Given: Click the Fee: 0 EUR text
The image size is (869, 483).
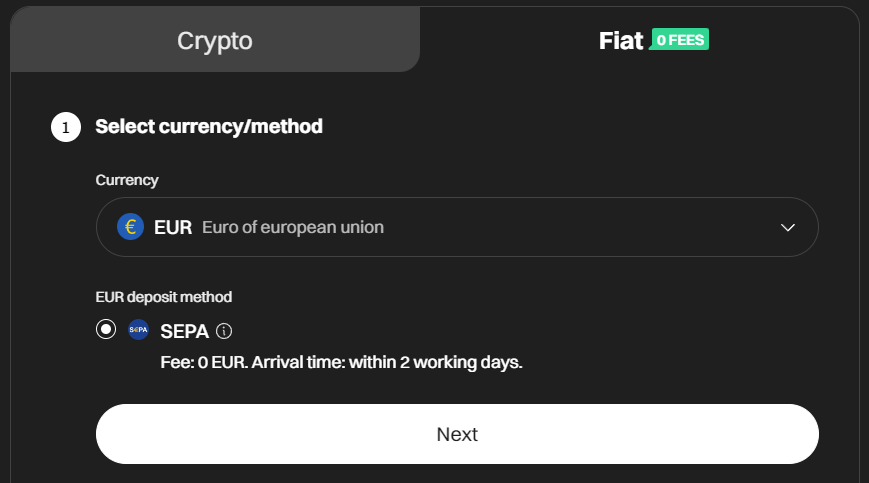Looking at the screenshot, I should (x=204, y=362).
